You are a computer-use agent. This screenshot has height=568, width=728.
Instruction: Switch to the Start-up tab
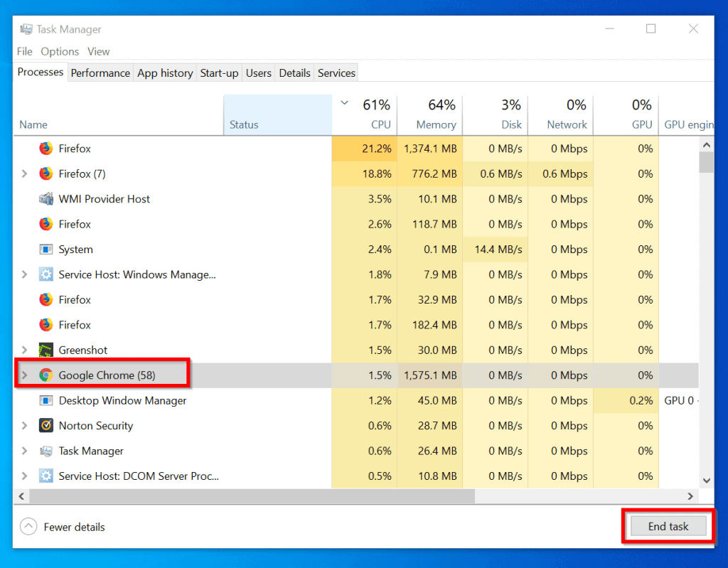tap(219, 73)
